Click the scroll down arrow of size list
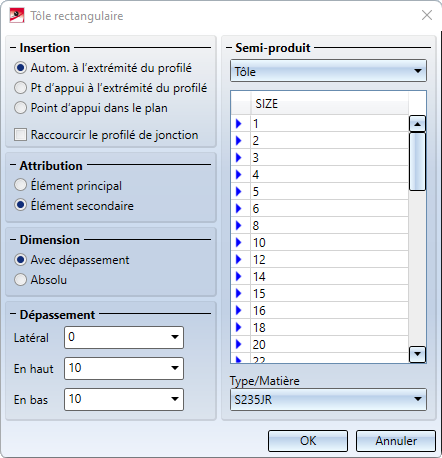 pos(417,354)
